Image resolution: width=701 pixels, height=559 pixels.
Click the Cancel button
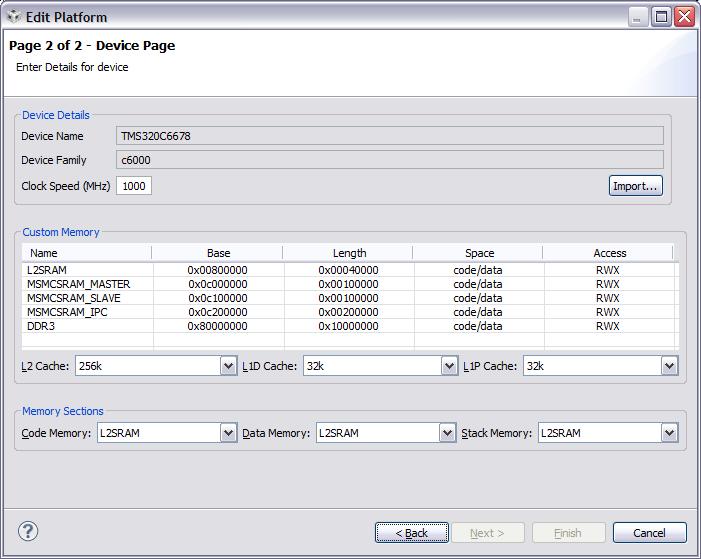[x=649, y=533]
